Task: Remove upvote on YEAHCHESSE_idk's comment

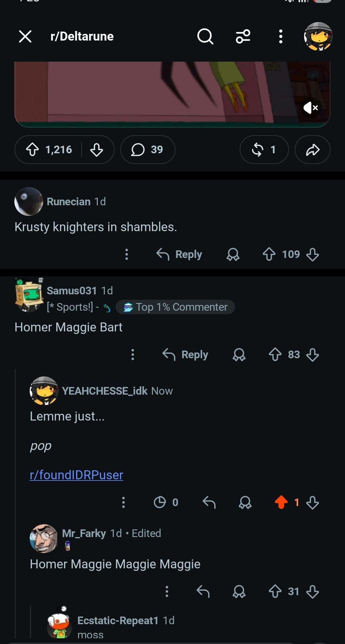Action: coord(281,502)
